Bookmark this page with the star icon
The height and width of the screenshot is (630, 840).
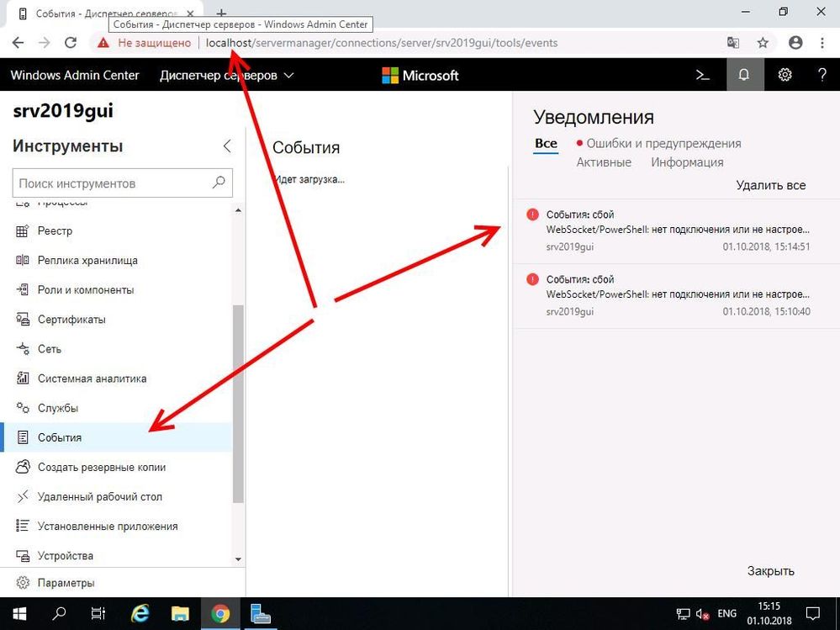(763, 43)
